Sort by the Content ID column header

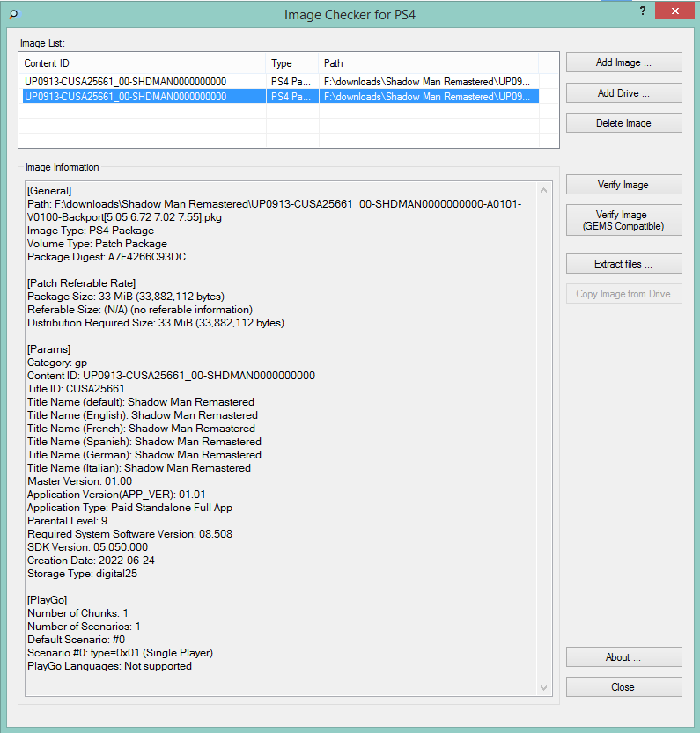(143, 63)
